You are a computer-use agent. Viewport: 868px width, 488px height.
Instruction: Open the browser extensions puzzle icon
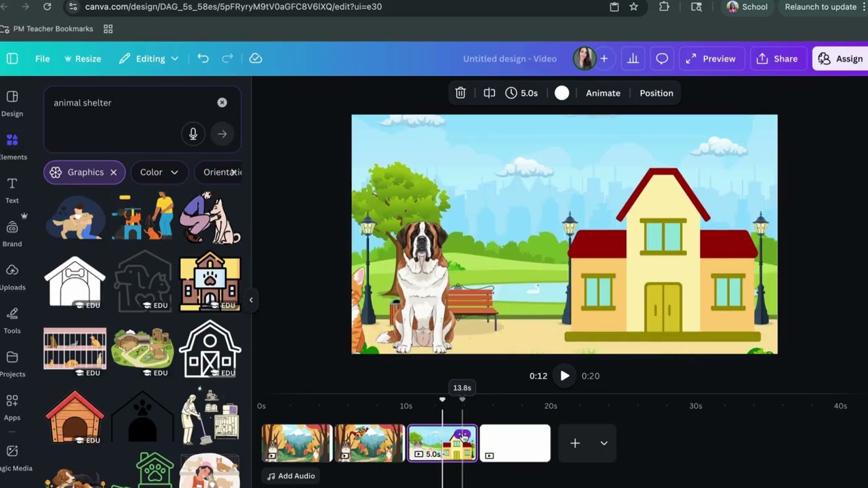(x=664, y=7)
